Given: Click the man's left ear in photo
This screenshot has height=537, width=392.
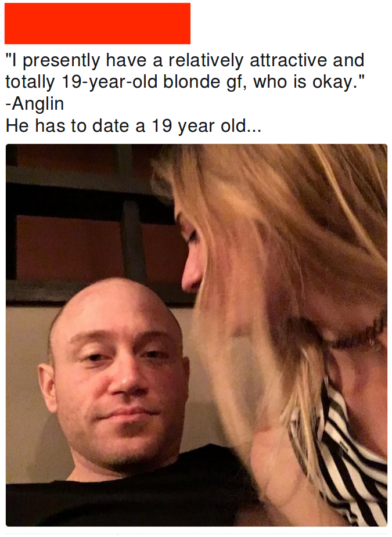Looking at the screenshot, I should [47, 387].
